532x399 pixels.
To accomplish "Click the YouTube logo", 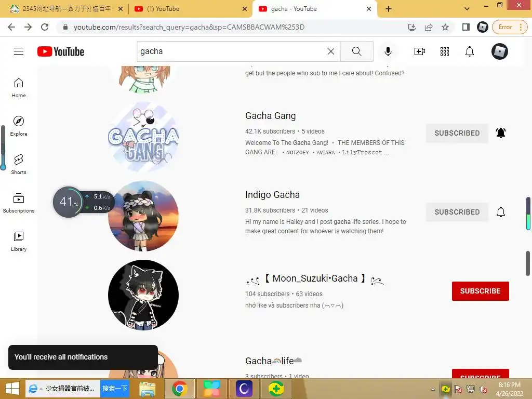I will click(x=61, y=51).
